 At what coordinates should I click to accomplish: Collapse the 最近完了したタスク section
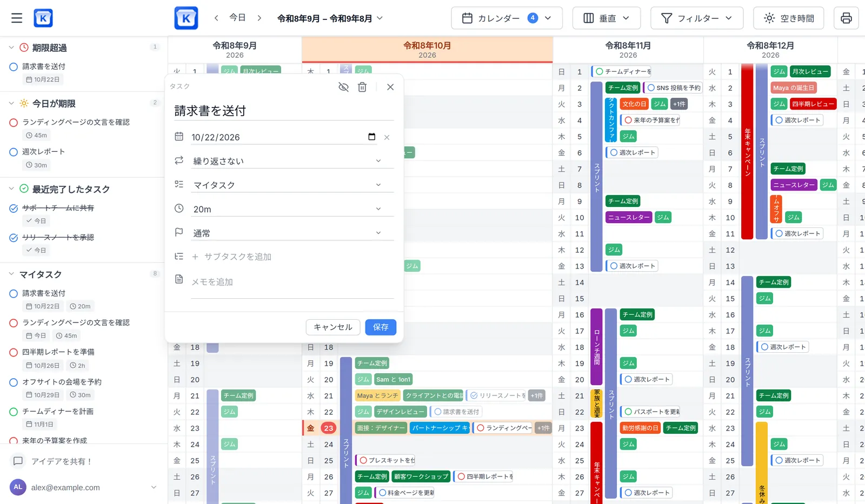(x=11, y=189)
